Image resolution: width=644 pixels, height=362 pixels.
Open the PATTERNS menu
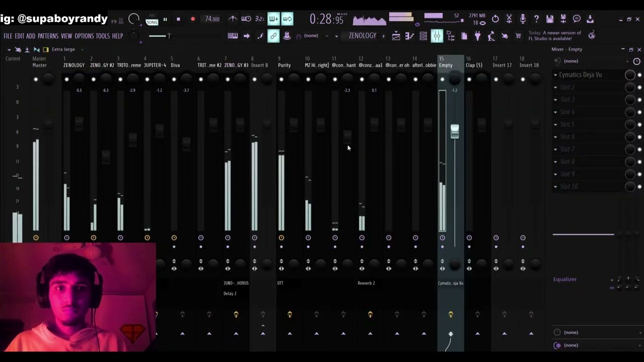pyautogui.click(x=48, y=36)
